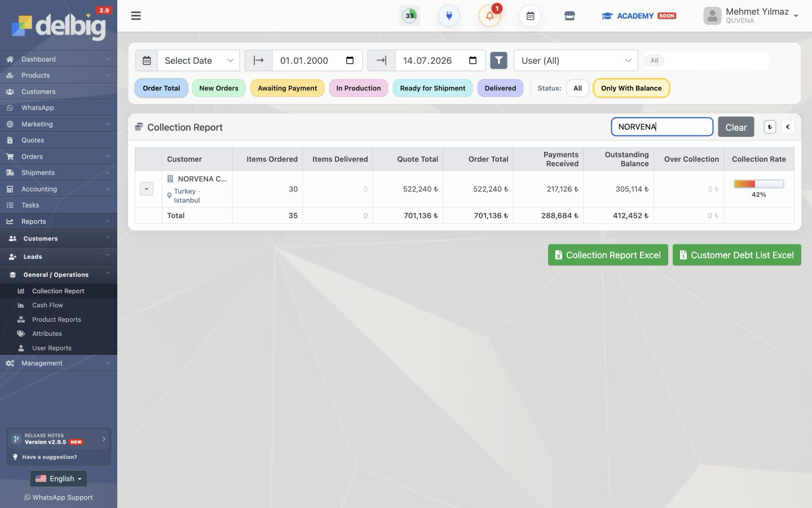Viewport: 812px width, 508px height.
Task: Open the notification bell
Action: coord(489,16)
